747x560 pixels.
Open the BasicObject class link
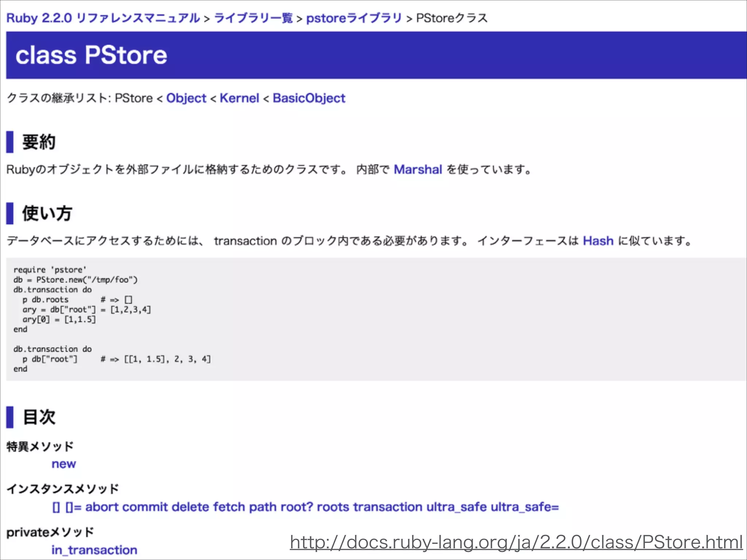click(309, 98)
